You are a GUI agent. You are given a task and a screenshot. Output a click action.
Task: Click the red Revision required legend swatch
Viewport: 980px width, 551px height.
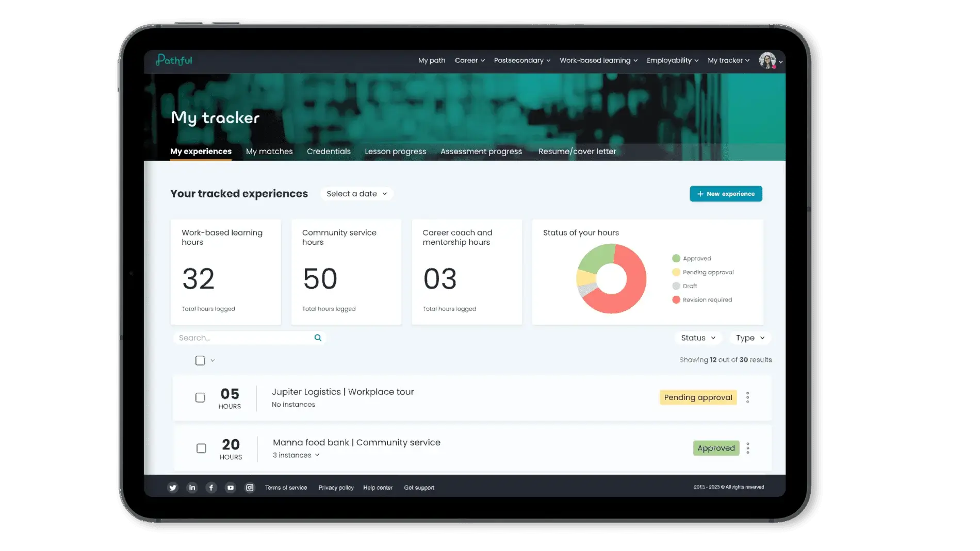tap(676, 299)
